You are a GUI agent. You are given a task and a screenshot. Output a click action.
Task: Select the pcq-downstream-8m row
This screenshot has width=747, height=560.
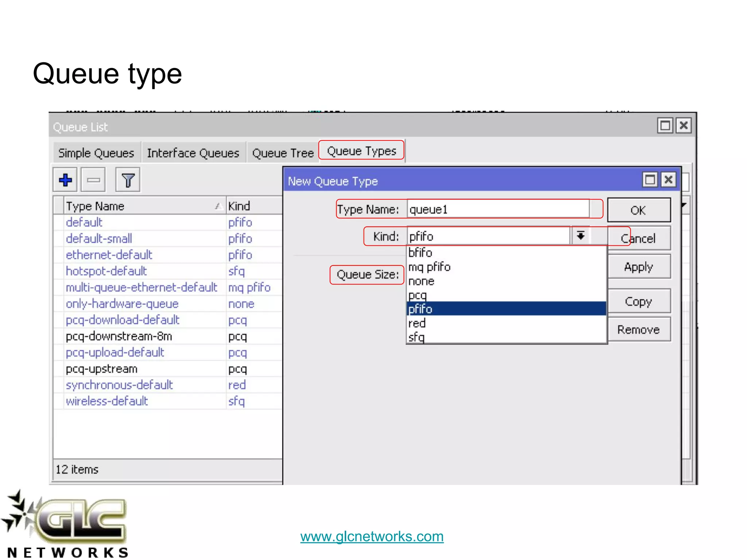point(119,336)
